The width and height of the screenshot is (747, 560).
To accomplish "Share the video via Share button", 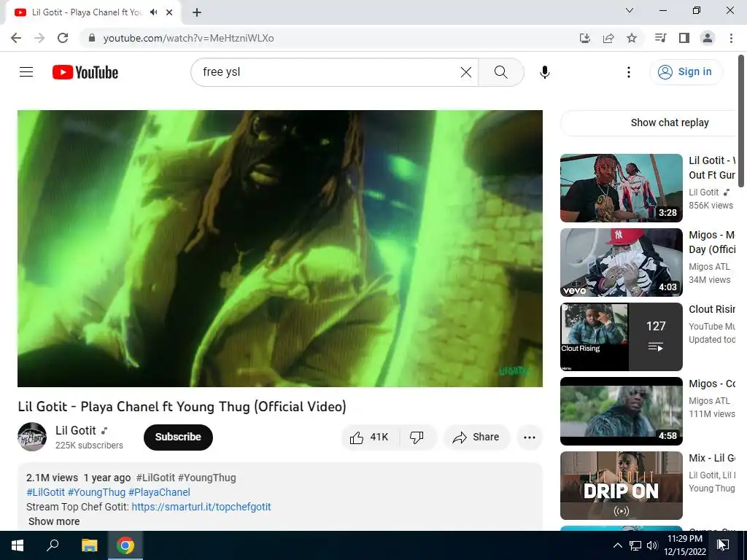I will [x=476, y=437].
